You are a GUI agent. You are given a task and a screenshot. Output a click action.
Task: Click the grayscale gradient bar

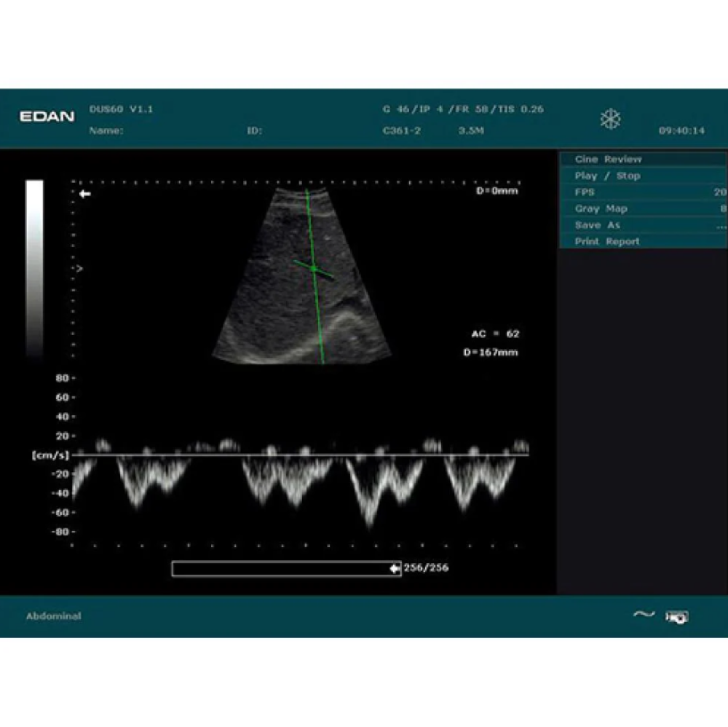tap(34, 270)
